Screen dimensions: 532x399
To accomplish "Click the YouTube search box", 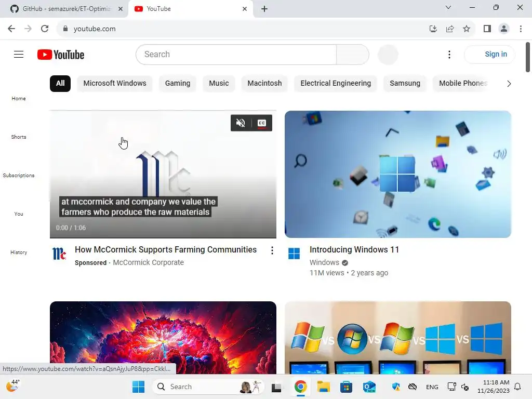I will tap(236, 54).
